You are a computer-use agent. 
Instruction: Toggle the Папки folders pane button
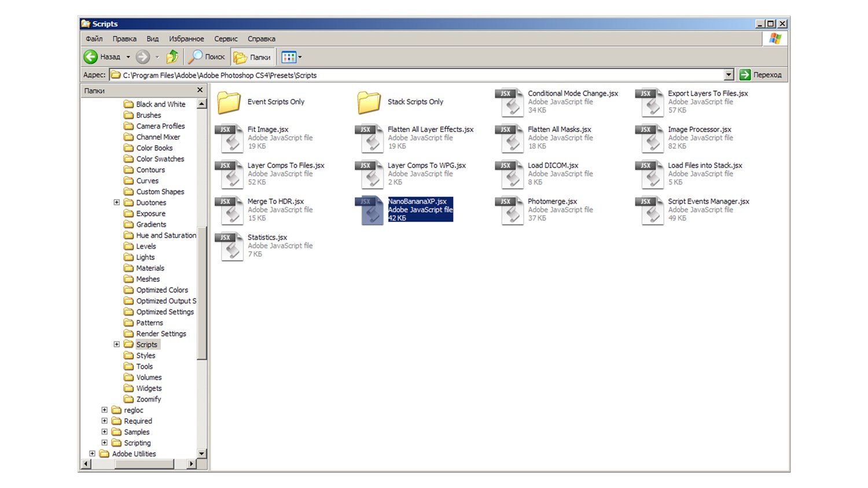tap(252, 57)
